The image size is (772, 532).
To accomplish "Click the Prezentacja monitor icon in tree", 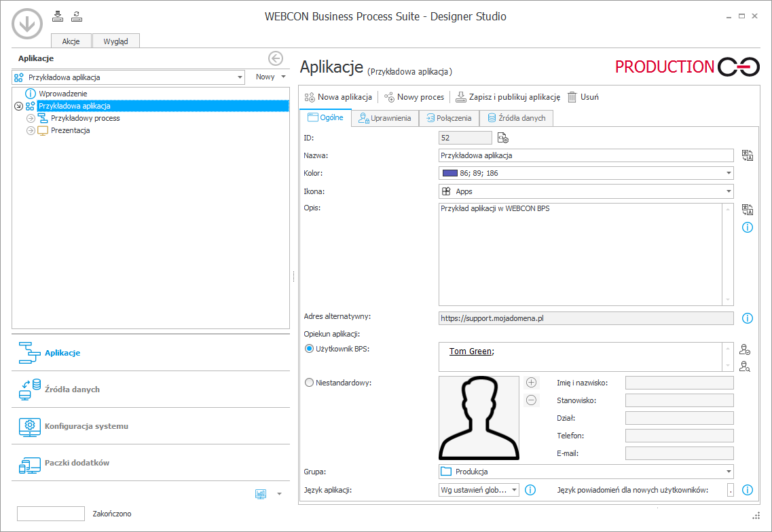I will (43, 130).
